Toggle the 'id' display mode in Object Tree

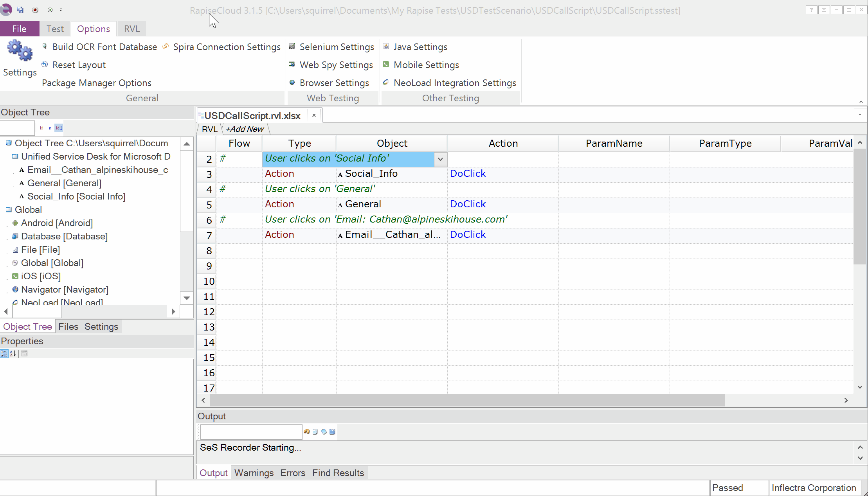click(x=41, y=128)
